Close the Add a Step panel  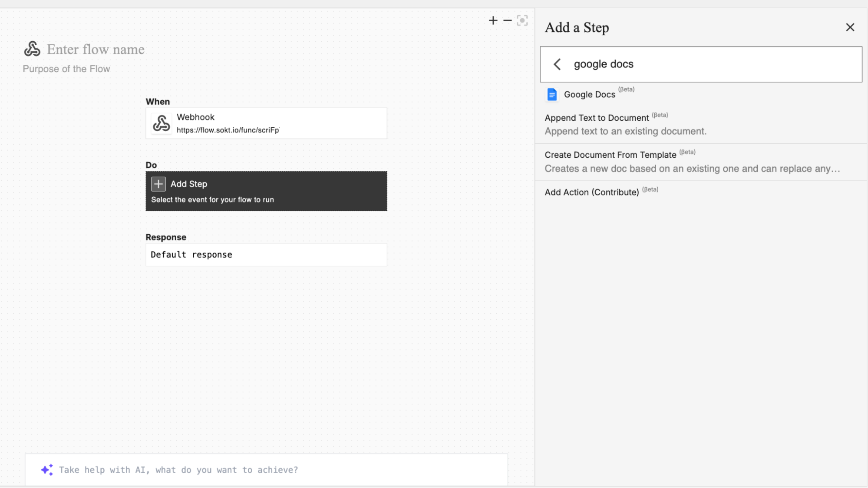tap(850, 27)
